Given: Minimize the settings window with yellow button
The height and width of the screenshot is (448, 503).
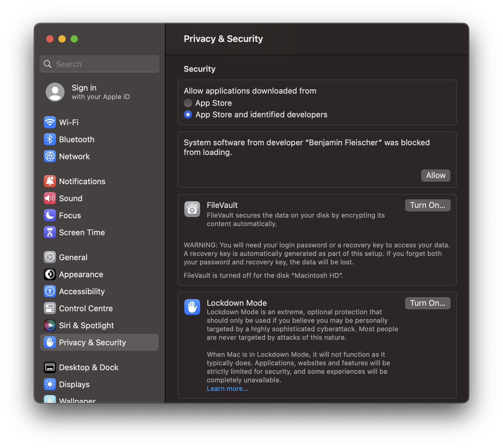Looking at the screenshot, I should 62,39.
